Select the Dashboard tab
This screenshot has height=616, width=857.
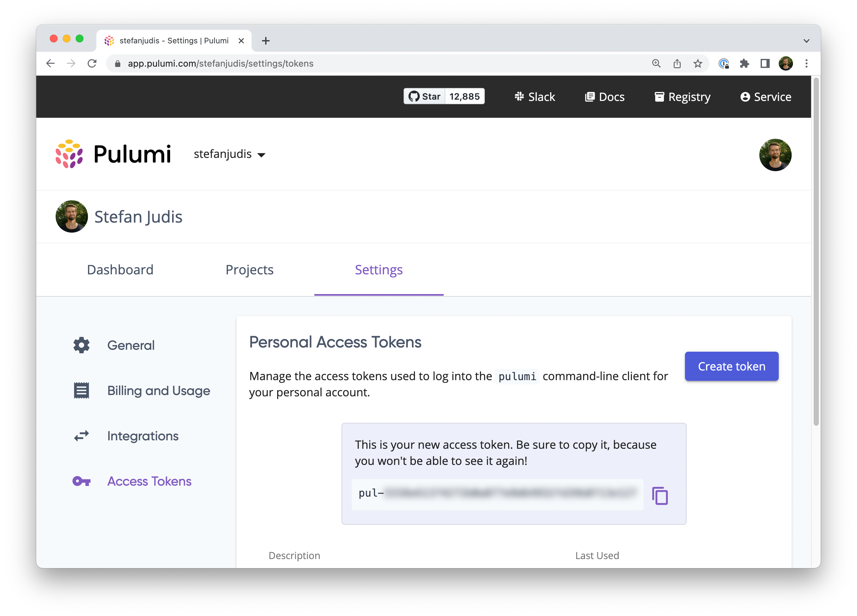(x=120, y=270)
